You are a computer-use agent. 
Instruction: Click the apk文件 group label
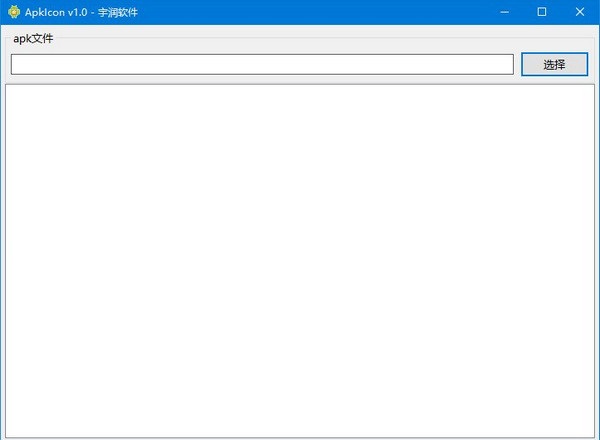pos(33,39)
